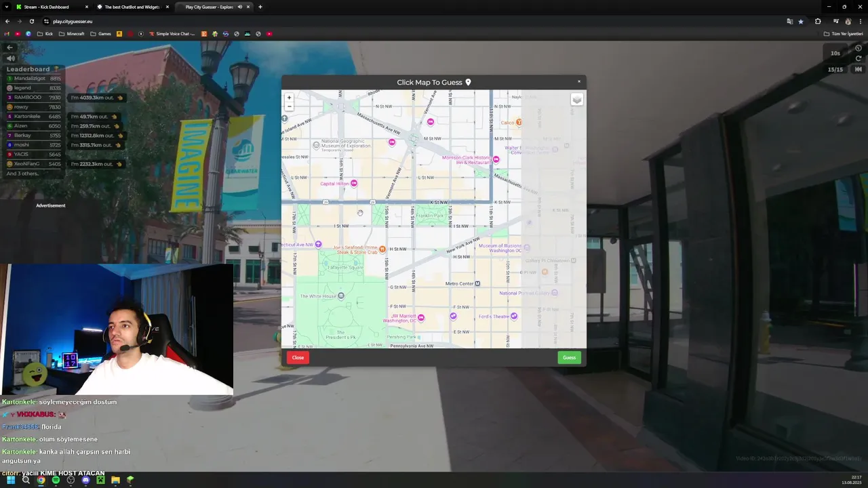Close the guess map with X icon

coord(579,81)
